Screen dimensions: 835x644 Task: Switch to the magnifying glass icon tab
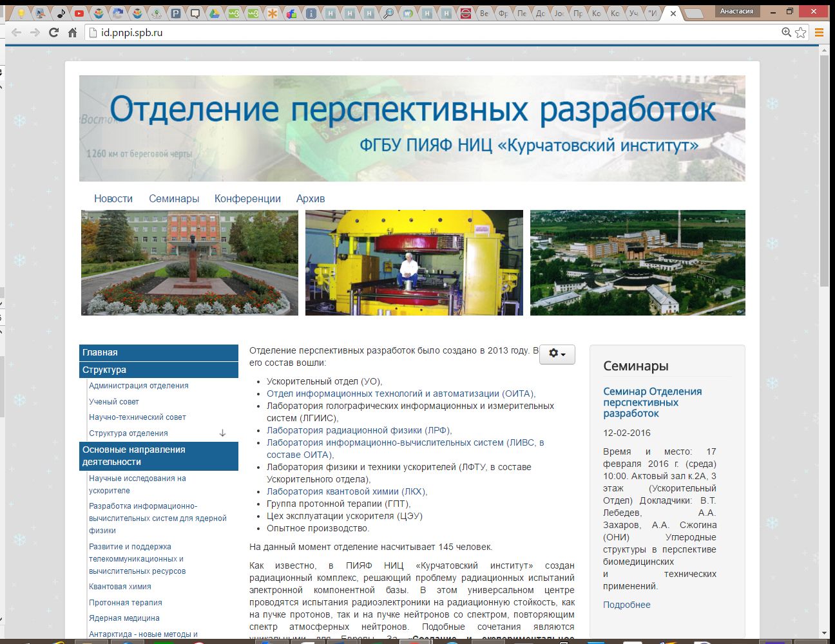[389, 13]
